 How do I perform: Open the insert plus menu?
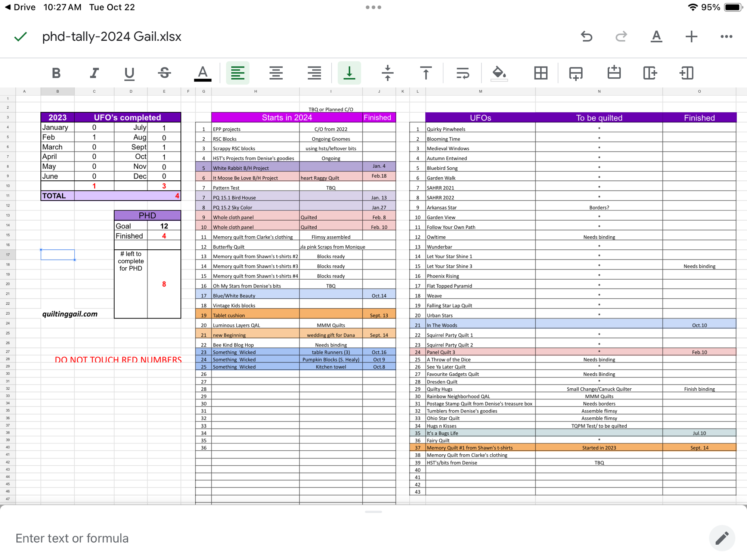click(x=691, y=37)
